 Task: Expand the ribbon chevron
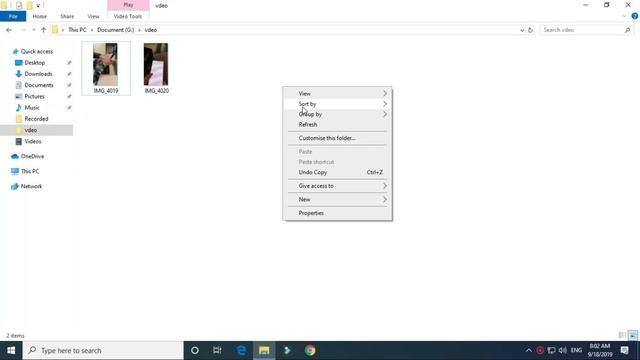click(x=624, y=16)
